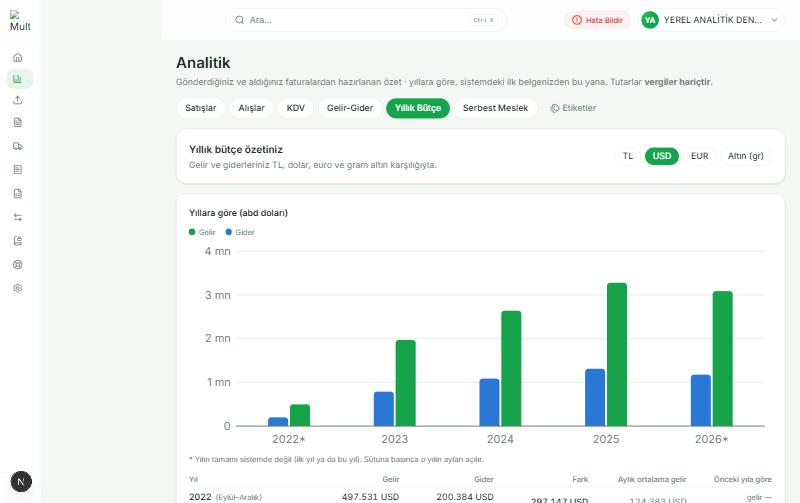Click the green Gelir bar for 2025
Screen dimensions: 800x503
click(617, 355)
